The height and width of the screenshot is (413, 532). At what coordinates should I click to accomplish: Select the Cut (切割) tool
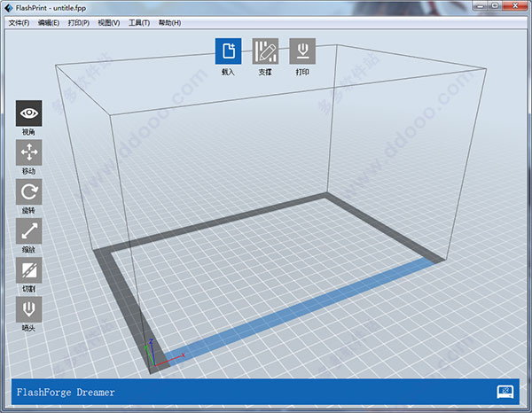click(29, 270)
